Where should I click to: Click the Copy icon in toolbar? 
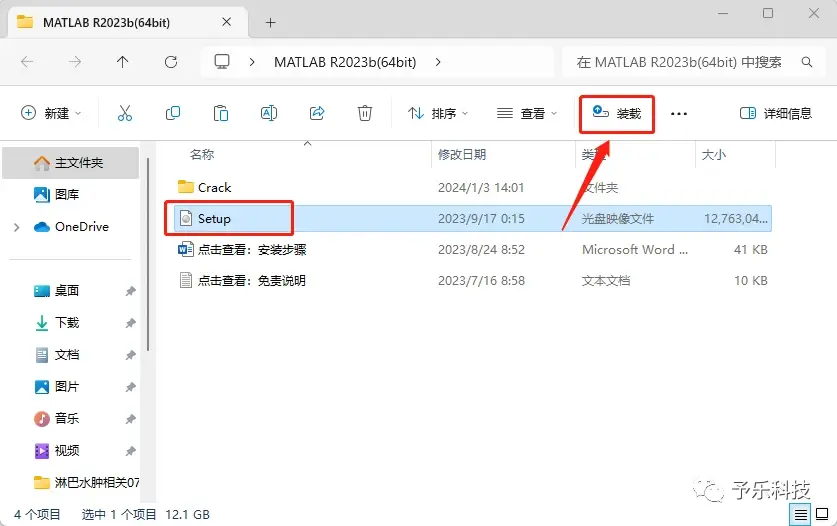point(172,113)
